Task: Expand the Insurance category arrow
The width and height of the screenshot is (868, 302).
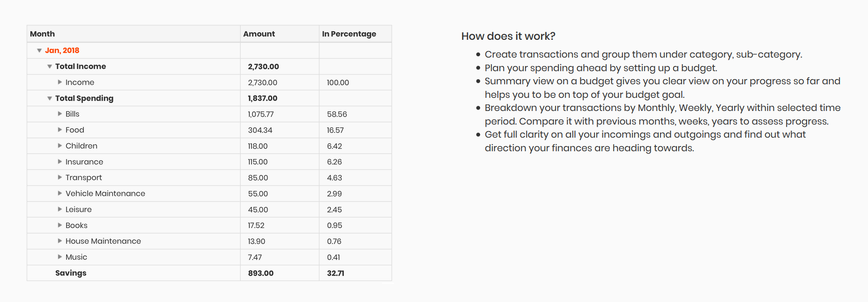Action: click(x=60, y=162)
